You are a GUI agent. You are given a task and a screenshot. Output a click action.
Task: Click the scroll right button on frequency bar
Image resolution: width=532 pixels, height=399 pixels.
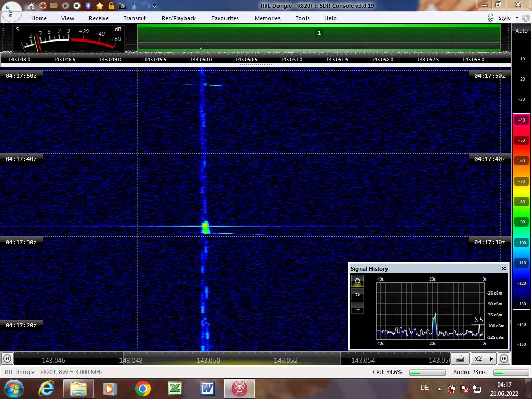click(504, 358)
